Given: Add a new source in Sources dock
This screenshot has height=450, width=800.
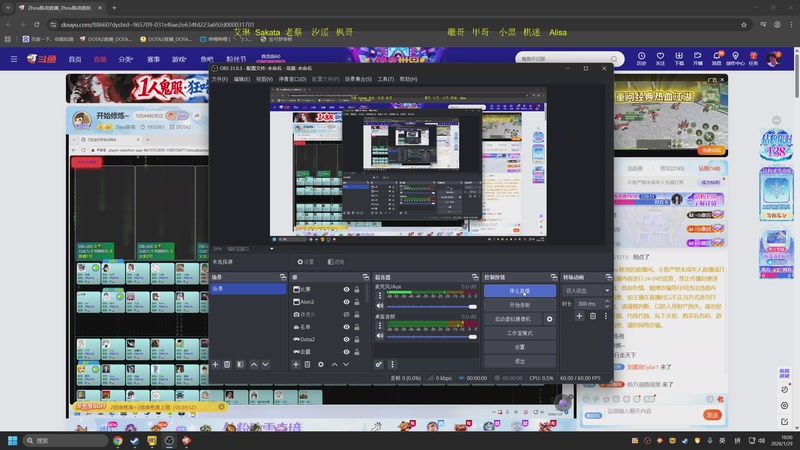Looking at the screenshot, I should 295,364.
